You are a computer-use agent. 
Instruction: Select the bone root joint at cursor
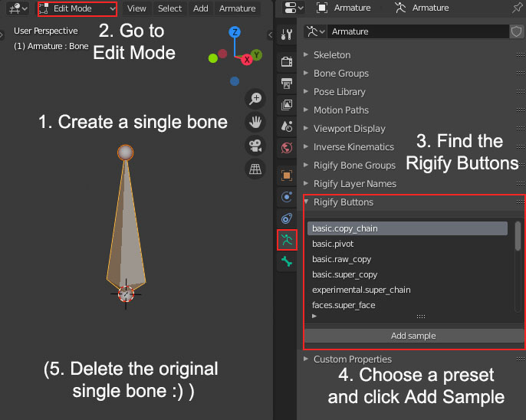click(x=126, y=294)
